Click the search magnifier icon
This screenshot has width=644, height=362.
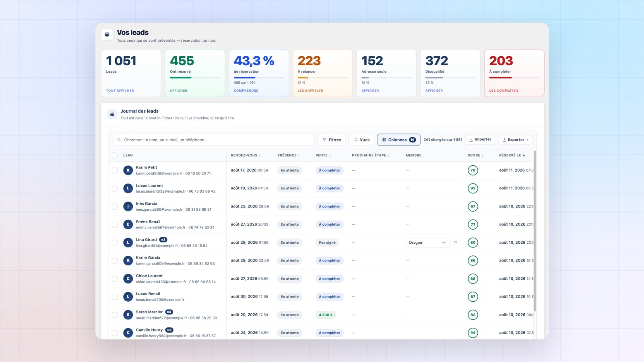coord(119,140)
